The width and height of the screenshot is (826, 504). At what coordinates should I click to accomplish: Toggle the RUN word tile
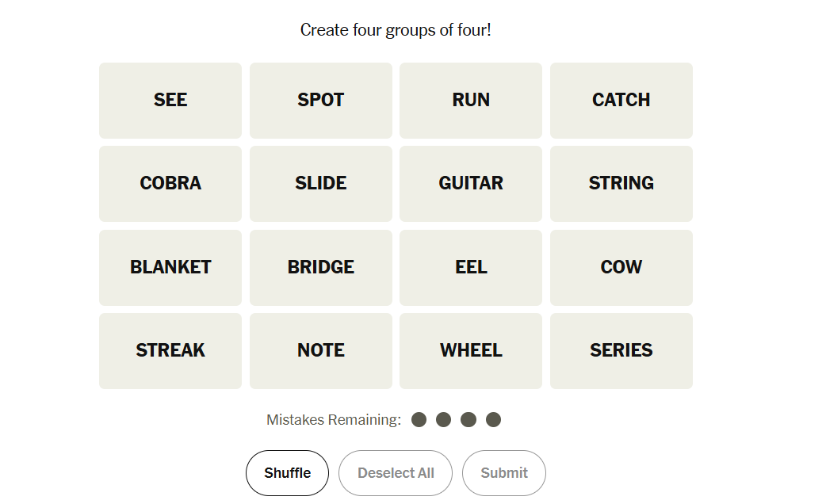click(x=471, y=101)
